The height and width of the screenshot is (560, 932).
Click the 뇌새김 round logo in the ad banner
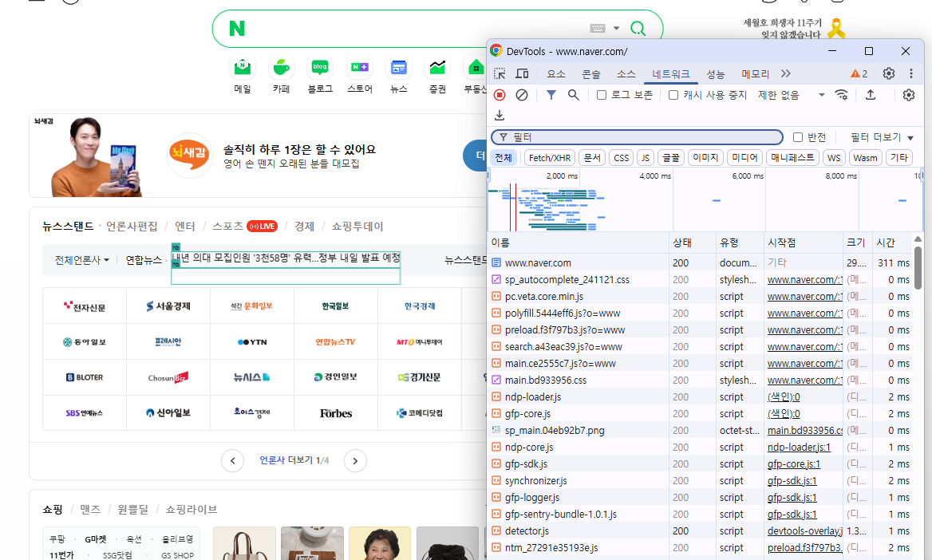(x=189, y=155)
